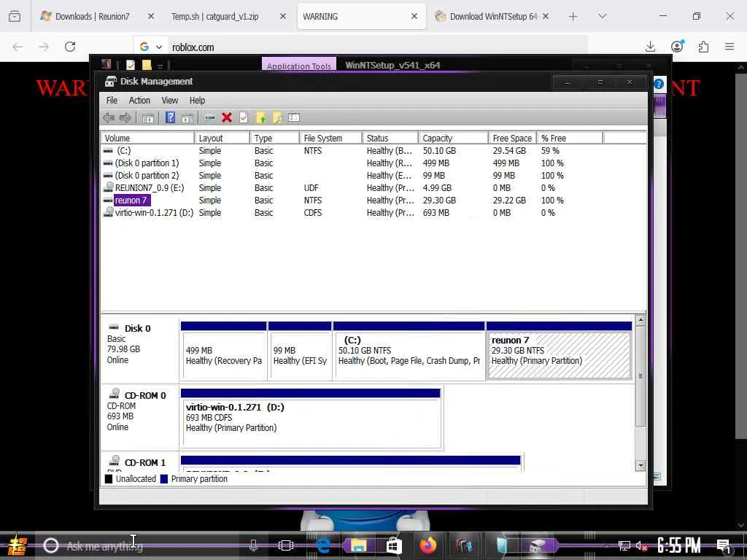This screenshot has width=747, height=560.
Task: Click the Properties checkmark toolbar icon
Action: coord(244,117)
